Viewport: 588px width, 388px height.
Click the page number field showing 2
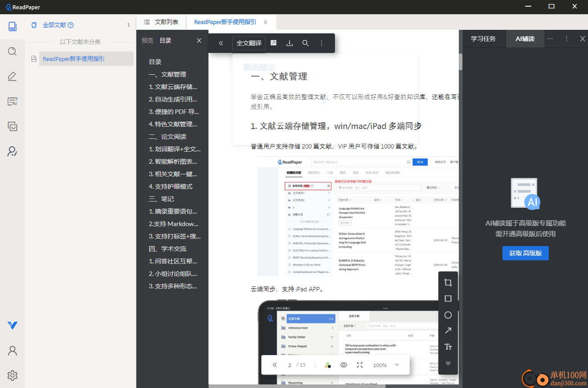[x=290, y=365]
